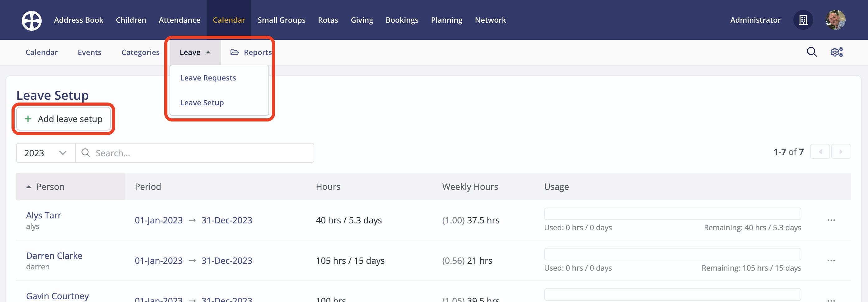Open the Bookings module

402,20
